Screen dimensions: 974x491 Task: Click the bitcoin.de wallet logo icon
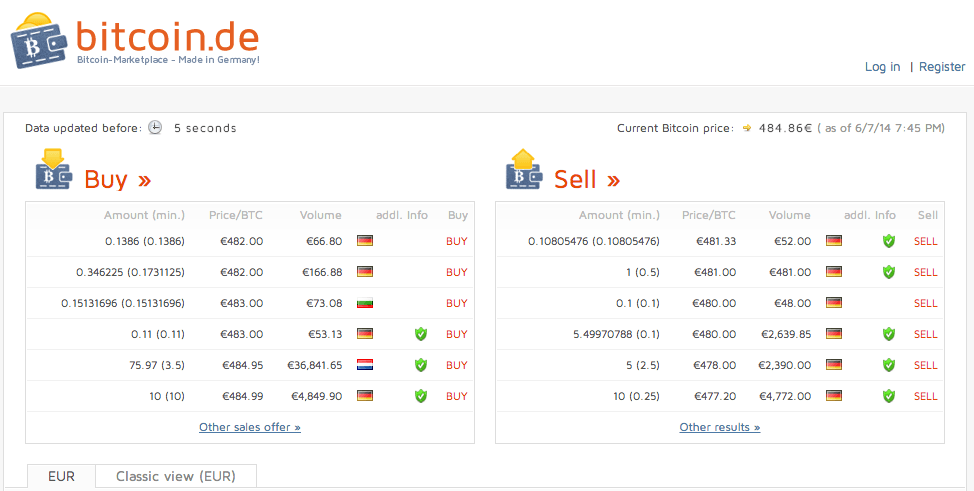39,39
